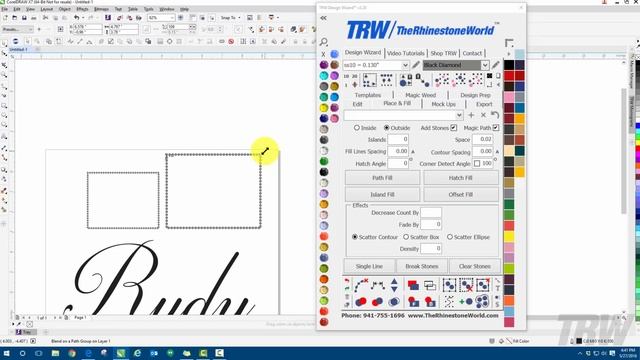Switch to the Magic Weed tab
Image resolution: width=640 pixels, height=360 pixels.
click(x=420, y=95)
